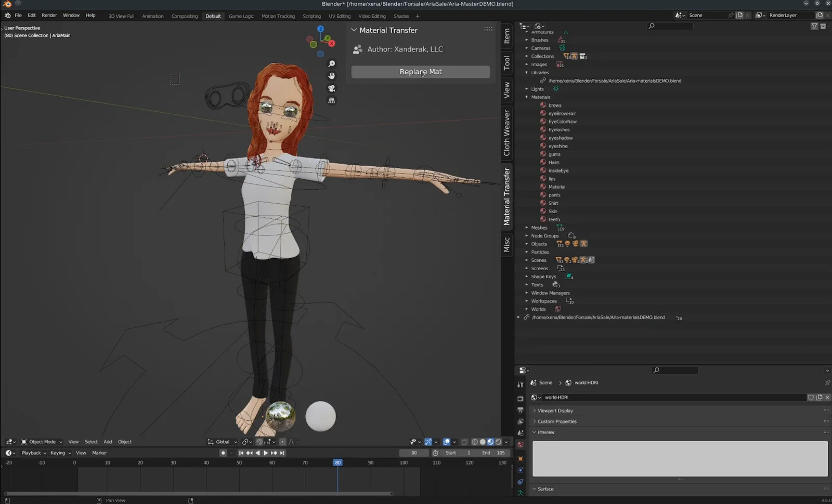The width and height of the screenshot is (832, 504).
Task: Open the Object Mode dropdown
Action: click(x=42, y=442)
